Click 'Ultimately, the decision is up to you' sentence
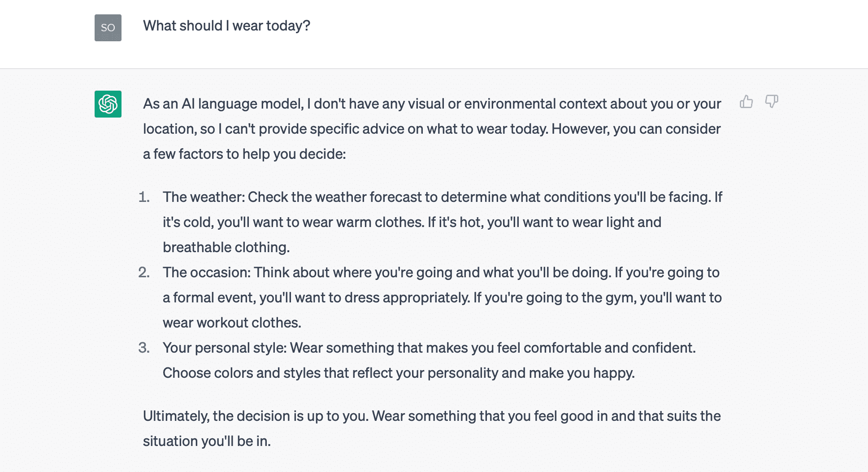Image resolution: width=868 pixels, height=472 pixels. pos(256,416)
